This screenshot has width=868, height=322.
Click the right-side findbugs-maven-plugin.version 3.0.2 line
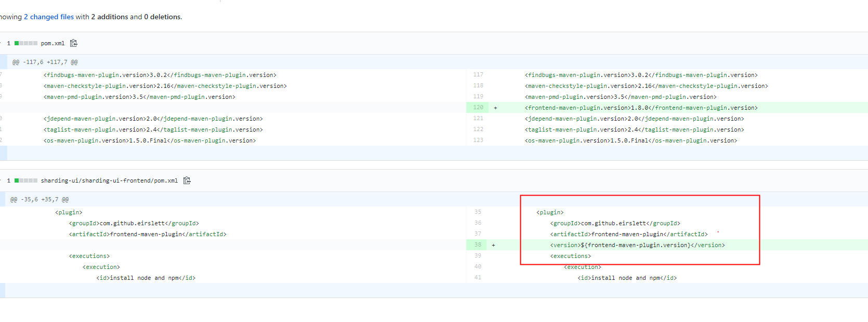click(641, 75)
